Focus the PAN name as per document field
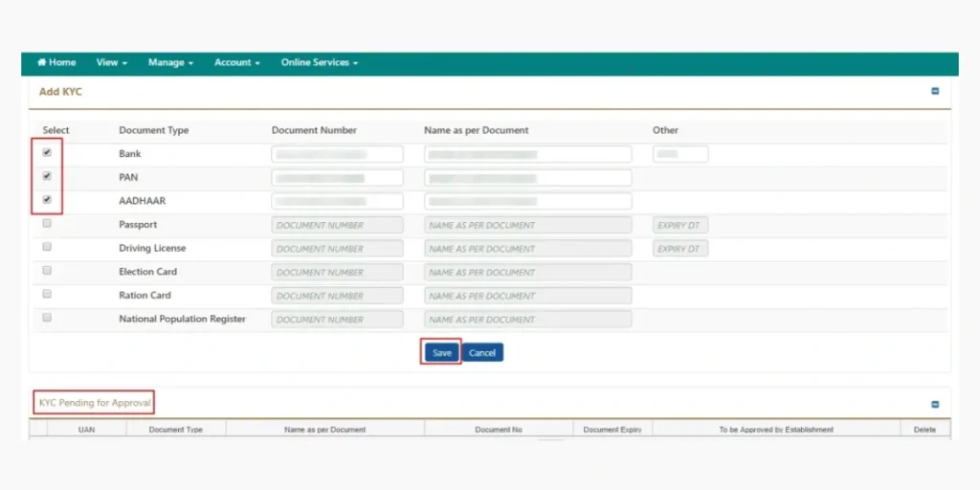The image size is (980, 490). [528, 177]
